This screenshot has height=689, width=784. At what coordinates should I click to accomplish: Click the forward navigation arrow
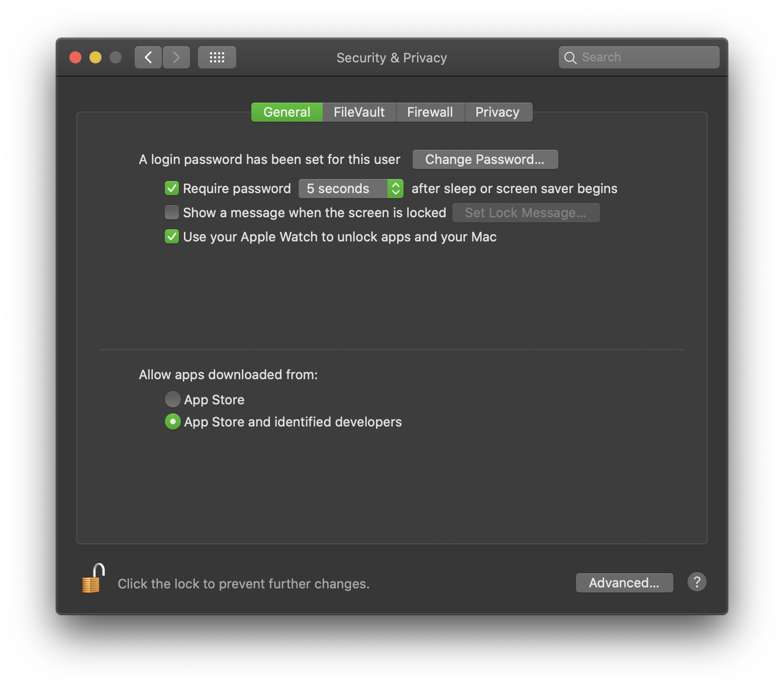click(176, 57)
